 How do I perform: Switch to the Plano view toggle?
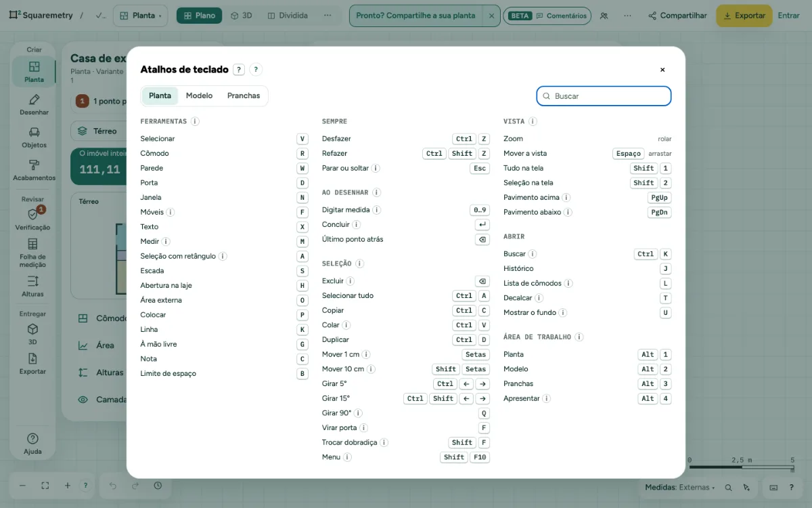[x=199, y=16]
